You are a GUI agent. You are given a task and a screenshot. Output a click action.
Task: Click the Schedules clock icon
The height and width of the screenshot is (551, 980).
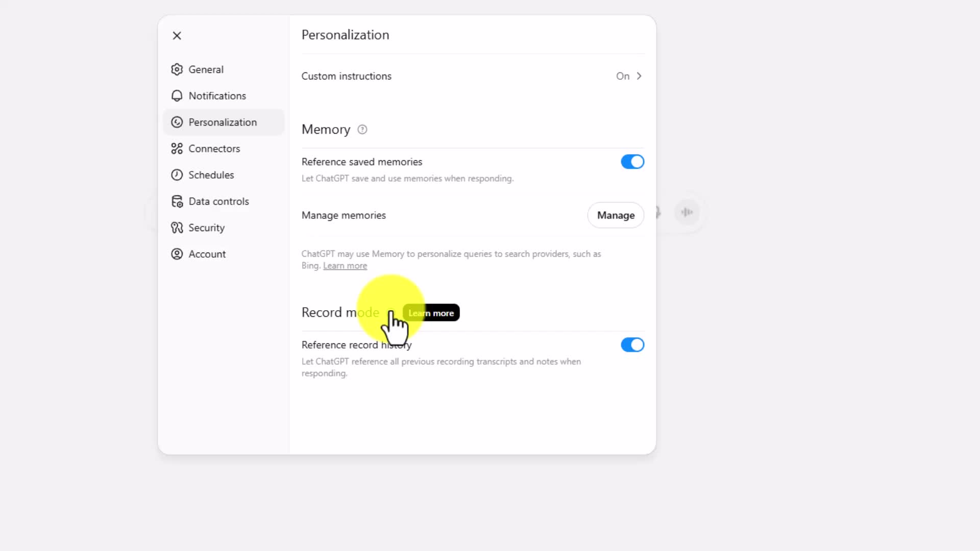[177, 175]
